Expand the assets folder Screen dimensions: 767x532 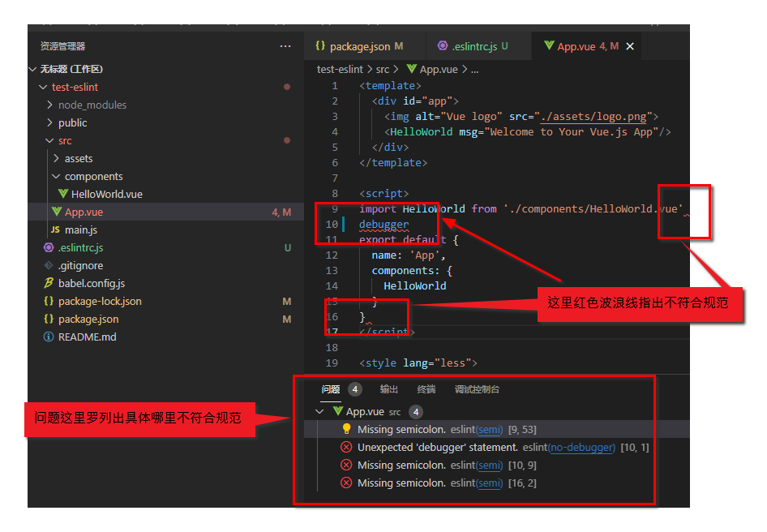56,158
